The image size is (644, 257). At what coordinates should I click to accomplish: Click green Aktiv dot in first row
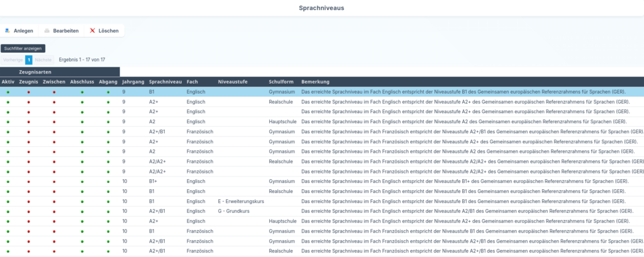pyautogui.click(x=8, y=92)
